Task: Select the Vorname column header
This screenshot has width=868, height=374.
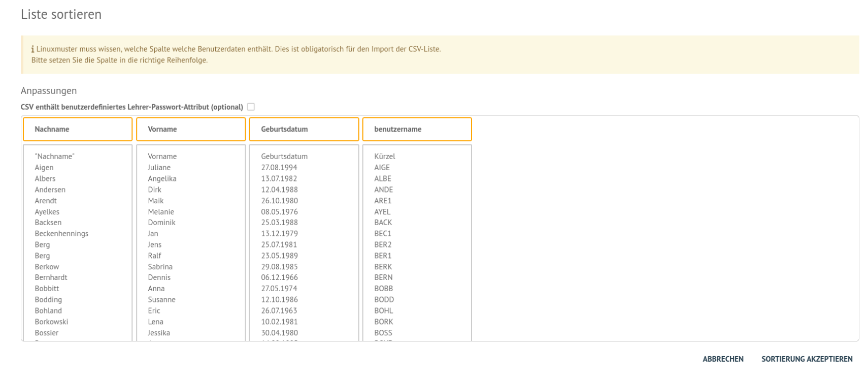Action: tap(191, 129)
